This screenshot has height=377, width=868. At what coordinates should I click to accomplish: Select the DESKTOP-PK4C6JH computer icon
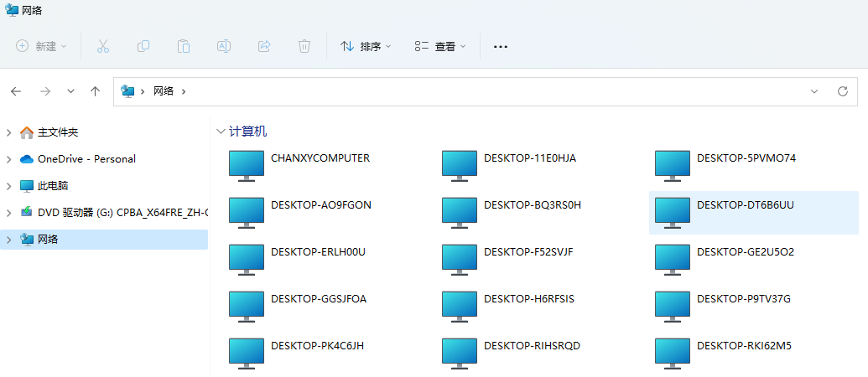click(x=247, y=354)
